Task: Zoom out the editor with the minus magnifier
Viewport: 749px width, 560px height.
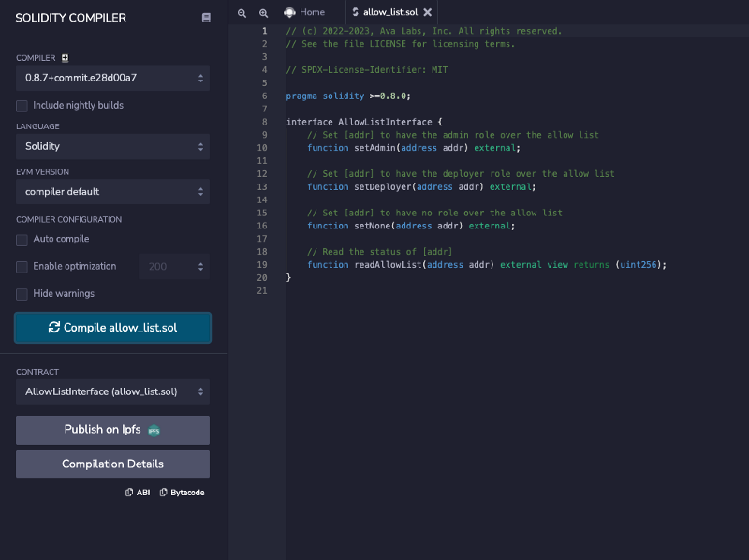Action: tap(242, 13)
